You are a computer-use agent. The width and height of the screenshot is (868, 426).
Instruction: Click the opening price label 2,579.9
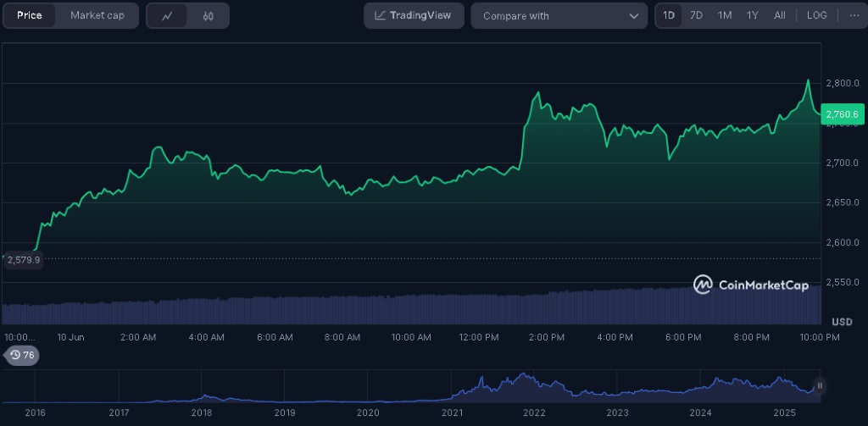[23, 260]
